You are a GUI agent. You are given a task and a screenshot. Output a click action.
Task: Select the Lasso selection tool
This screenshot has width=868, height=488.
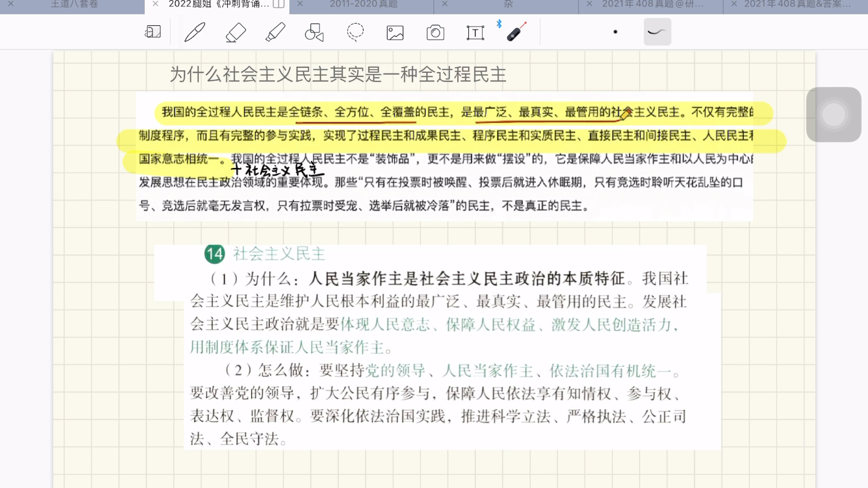355,33
